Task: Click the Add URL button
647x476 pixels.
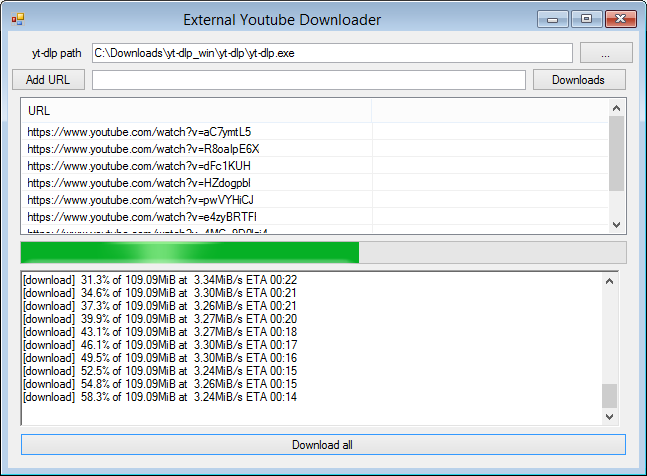Action: [x=48, y=80]
